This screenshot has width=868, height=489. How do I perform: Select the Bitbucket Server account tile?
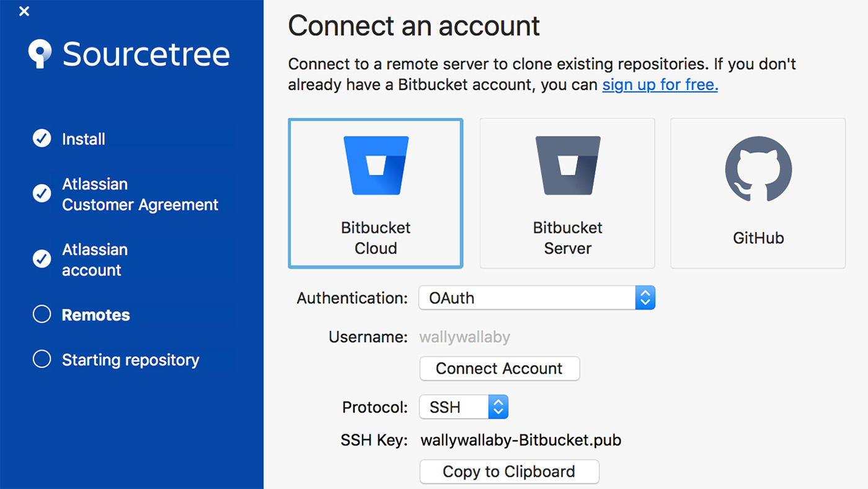[567, 194]
